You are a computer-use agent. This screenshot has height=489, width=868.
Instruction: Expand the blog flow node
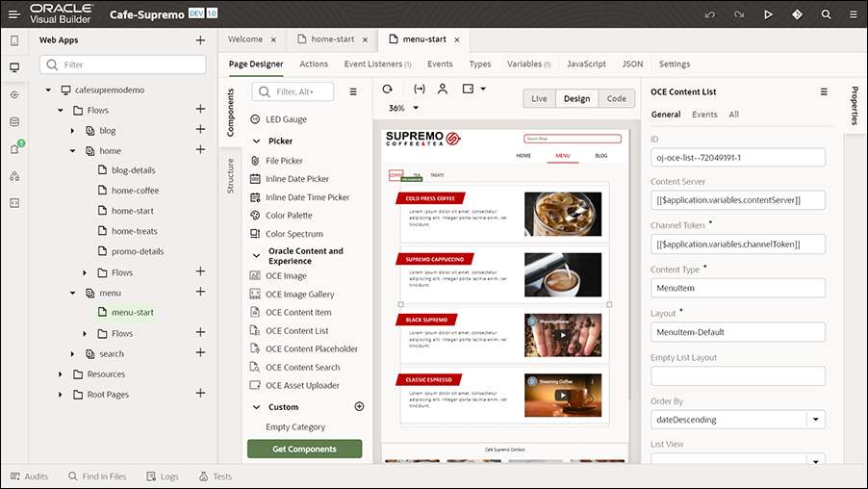pos(72,131)
